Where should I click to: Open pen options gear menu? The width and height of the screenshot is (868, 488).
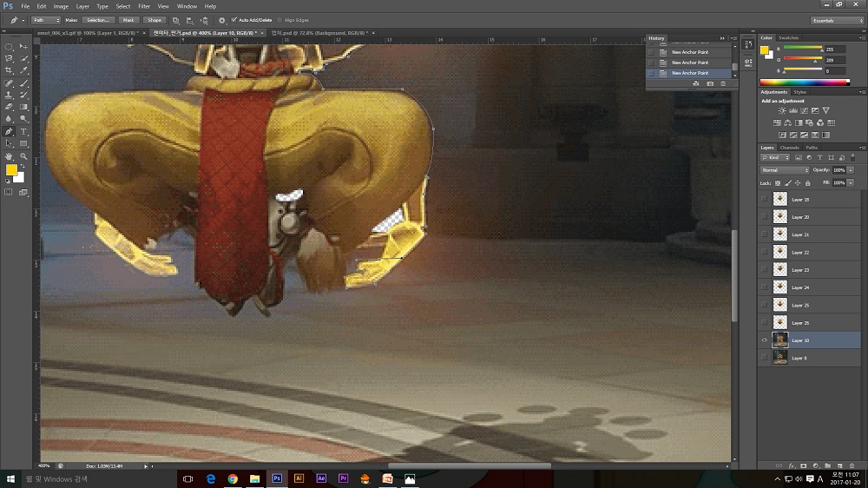[x=222, y=21]
